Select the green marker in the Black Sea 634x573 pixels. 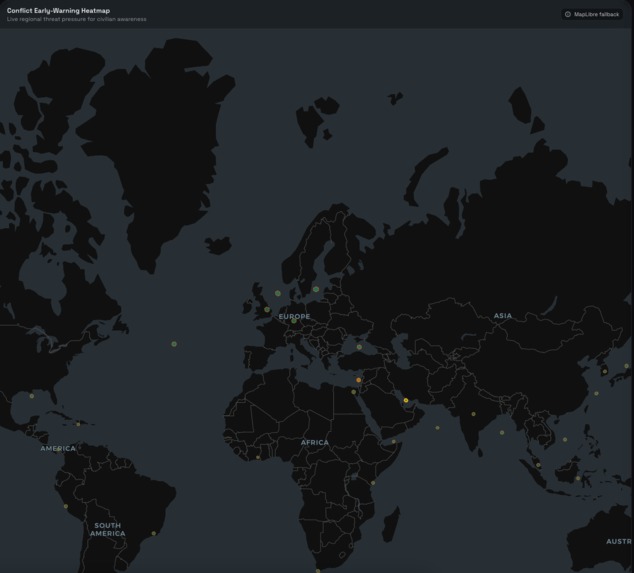point(359,347)
